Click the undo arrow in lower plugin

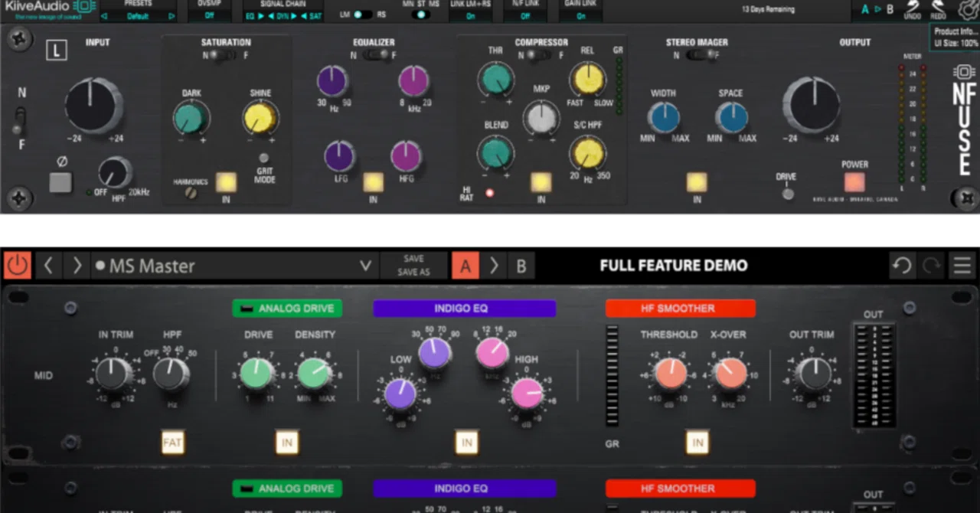pos(902,266)
